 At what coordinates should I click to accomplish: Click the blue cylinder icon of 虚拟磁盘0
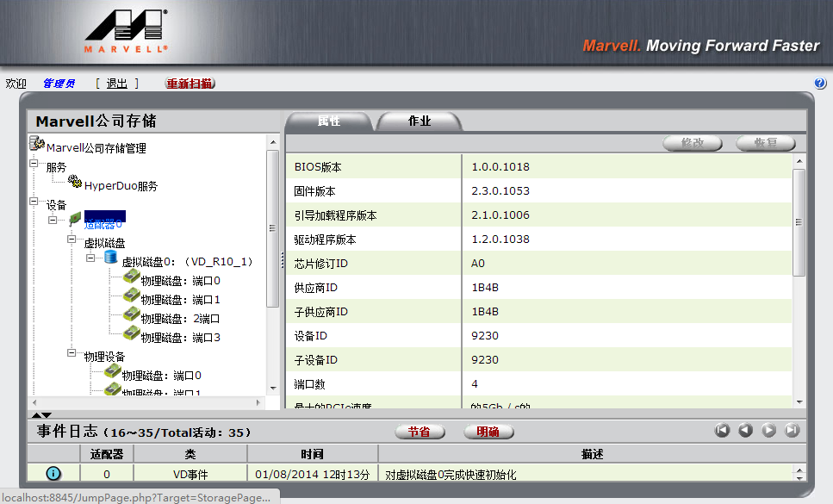click(110, 257)
